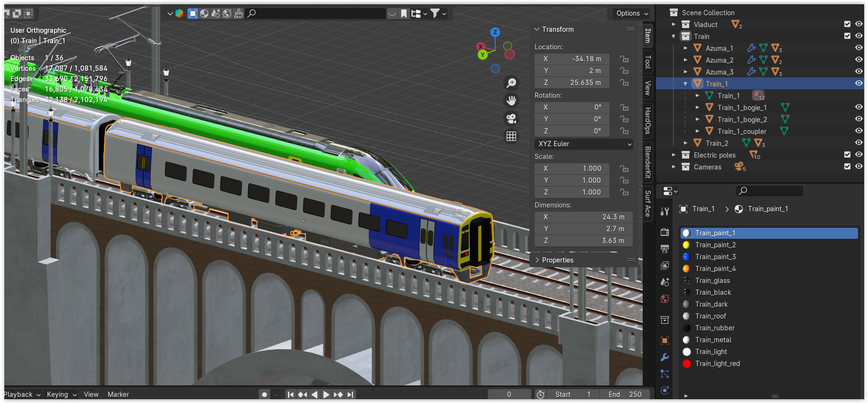Collapse the Transform panel
Viewport: 868px width, 403px height.
(537, 29)
